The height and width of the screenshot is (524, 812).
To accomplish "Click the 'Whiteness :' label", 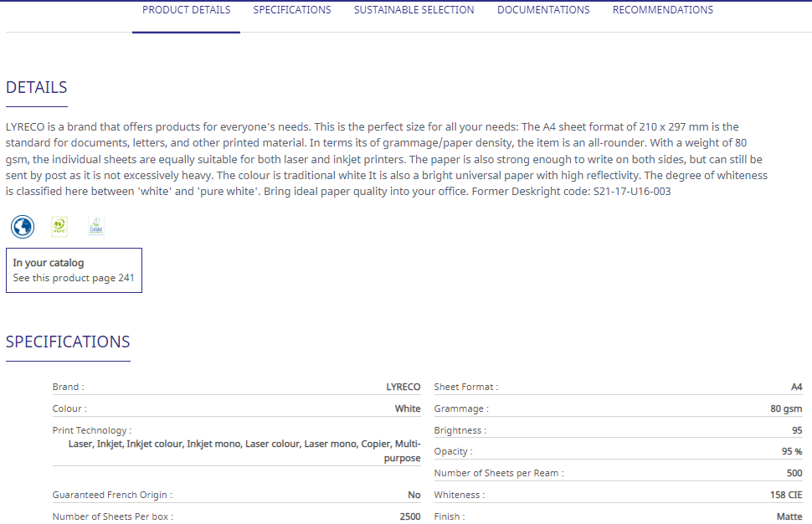I will point(460,495).
